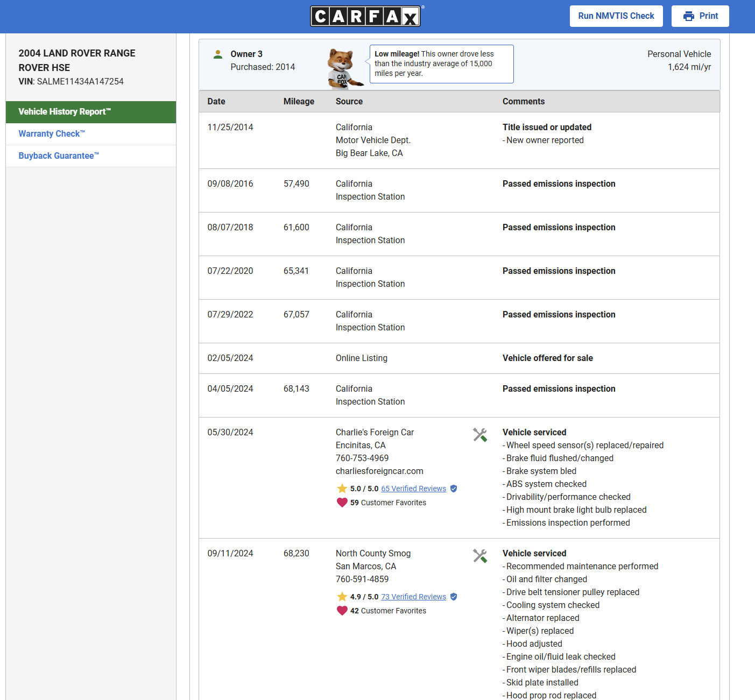Click phone number 760-753-4969
This screenshot has width=755, height=700.
[x=362, y=458]
